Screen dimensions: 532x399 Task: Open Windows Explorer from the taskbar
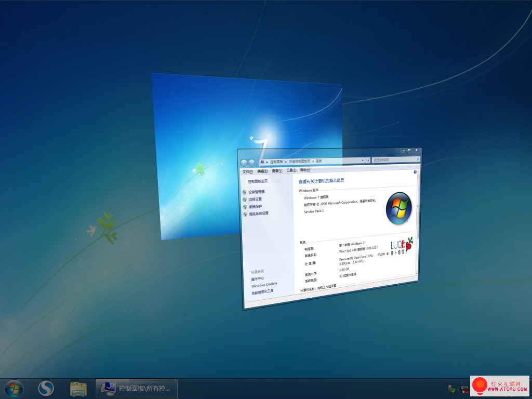tap(78, 389)
